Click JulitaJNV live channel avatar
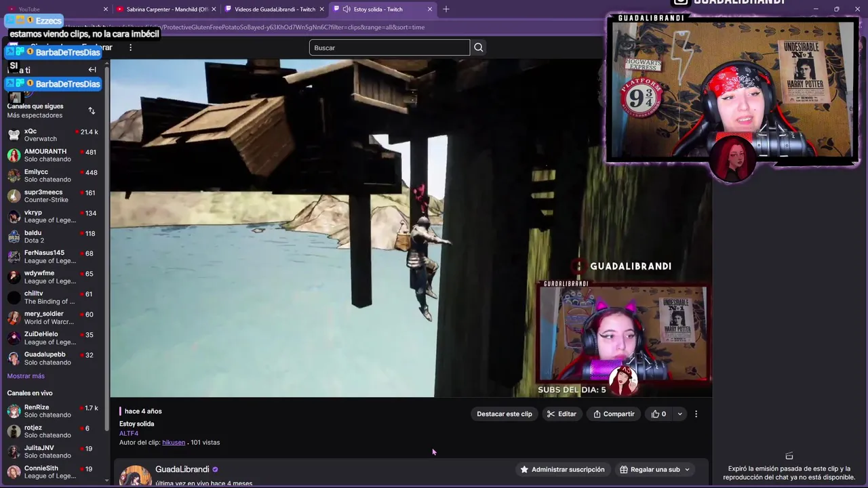The image size is (868, 488). click(14, 452)
